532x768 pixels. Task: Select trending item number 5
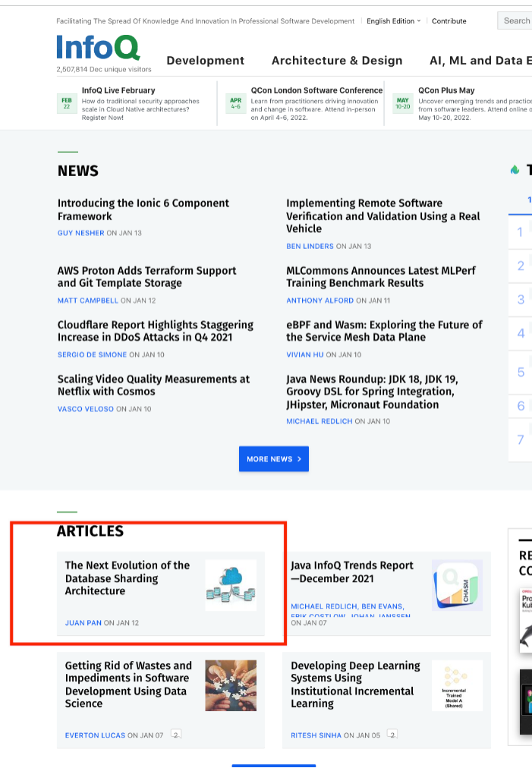click(x=521, y=373)
